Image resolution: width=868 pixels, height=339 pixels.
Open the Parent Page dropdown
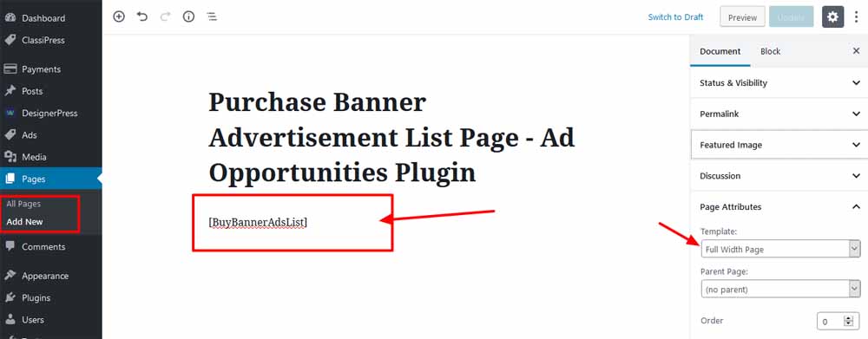780,290
